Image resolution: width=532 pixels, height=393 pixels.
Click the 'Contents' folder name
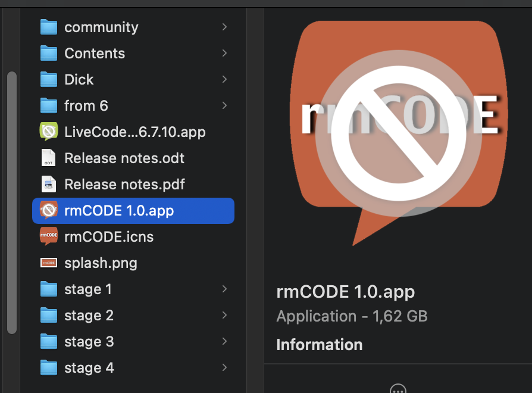coord(95,53)
